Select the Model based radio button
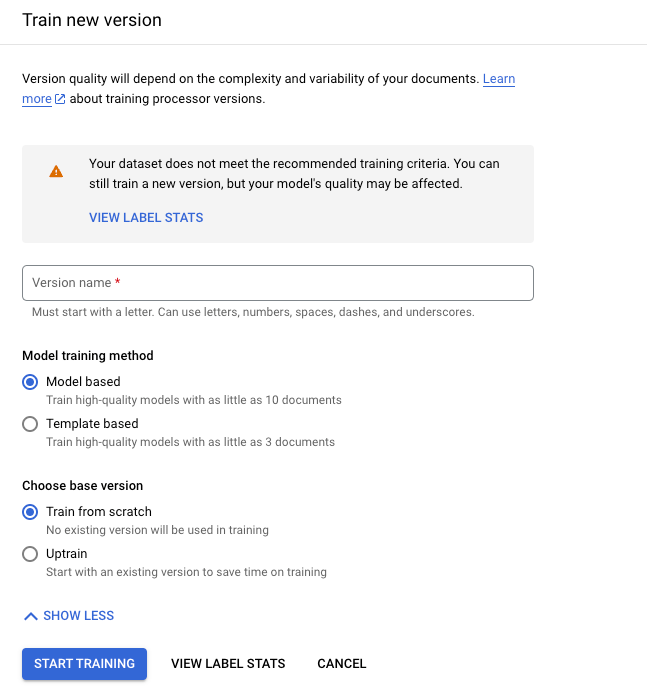The height and width of the screenshot is (698, 647). (30, 382)
